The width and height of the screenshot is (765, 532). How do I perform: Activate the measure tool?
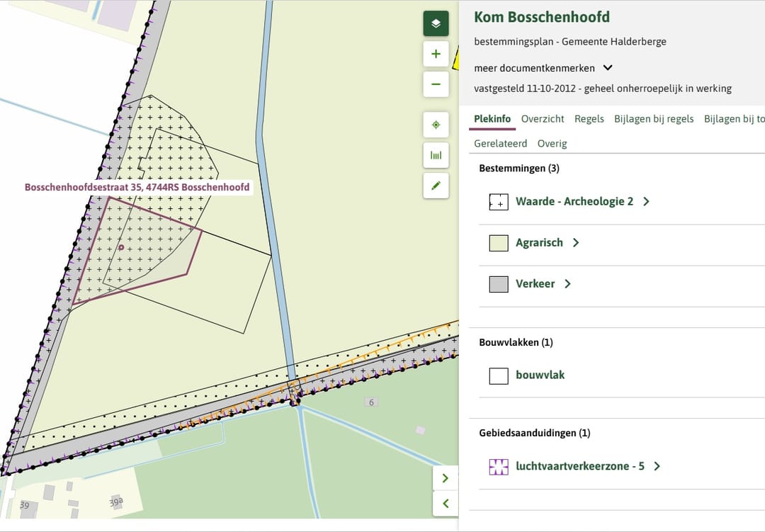(436, 155)
